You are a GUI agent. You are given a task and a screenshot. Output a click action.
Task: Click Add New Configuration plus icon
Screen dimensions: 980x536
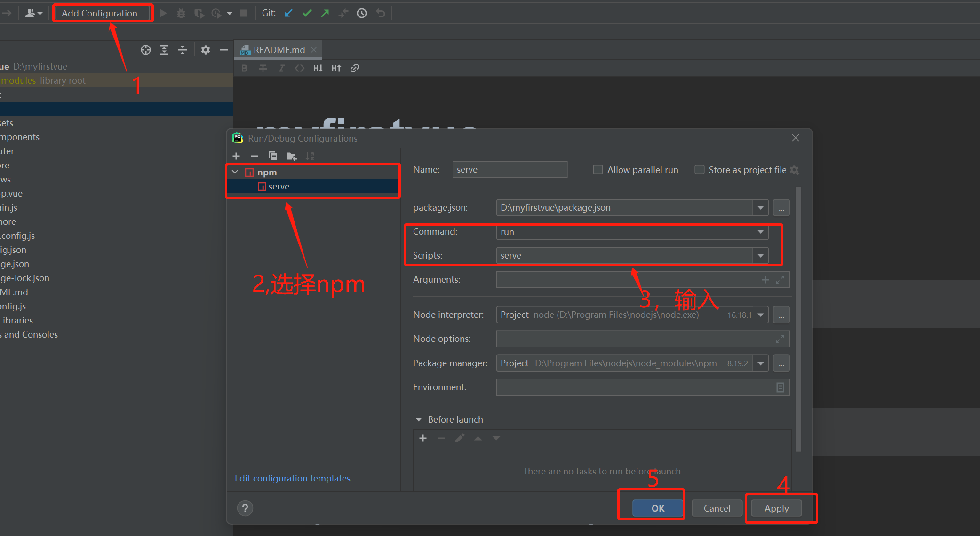236,156
